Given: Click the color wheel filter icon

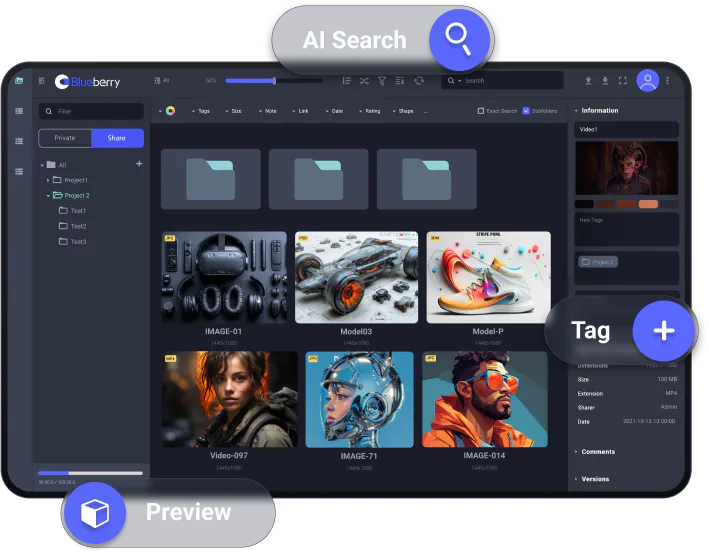Looking at the screenshot, I should (170, 111).
